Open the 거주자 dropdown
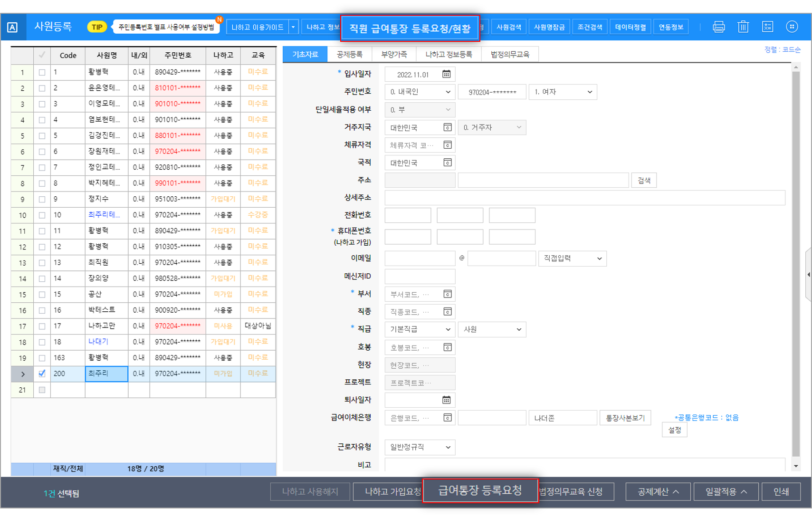The image size is (812, 518). (x=492, y=127)
